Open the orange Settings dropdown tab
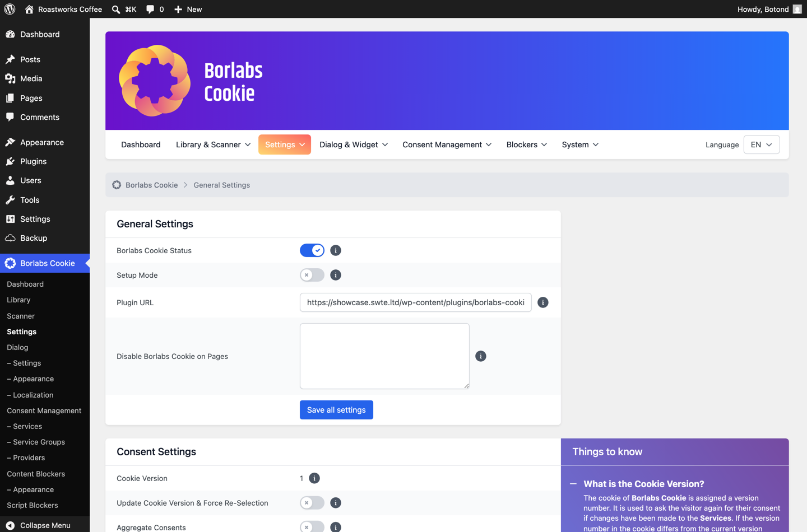This screenshot has height=532, width=807. 285,144
